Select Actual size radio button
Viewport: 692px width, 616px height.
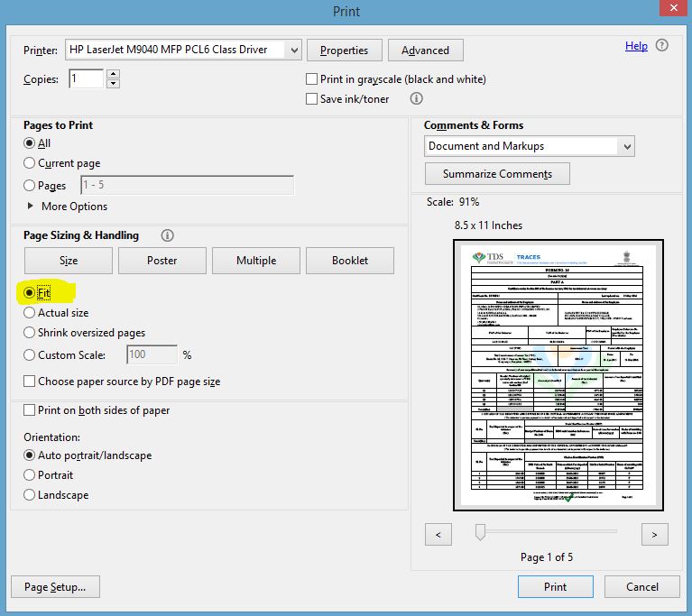[29, 312]
